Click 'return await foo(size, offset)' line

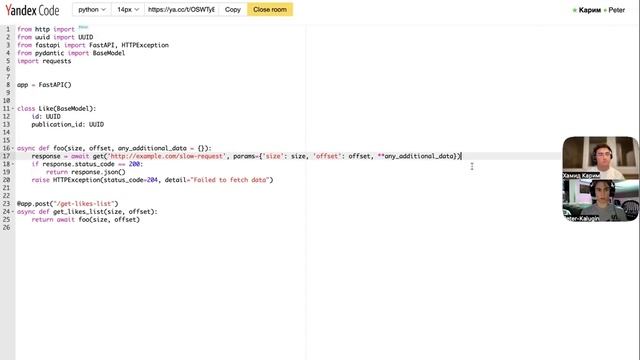tap(86, 220)
